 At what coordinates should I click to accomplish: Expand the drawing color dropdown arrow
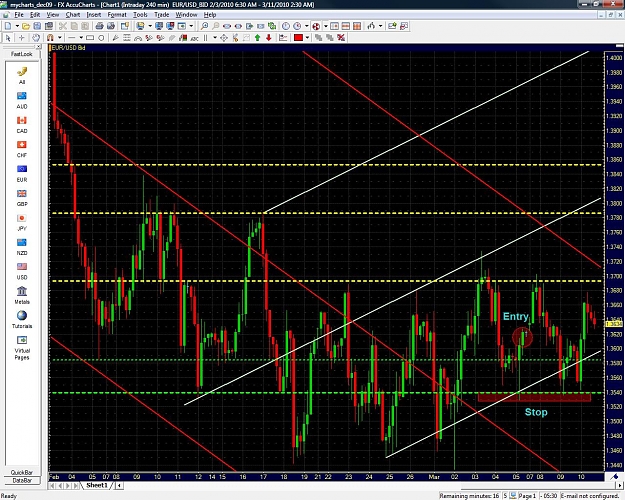pyautogui.click(x=307, y=38)
